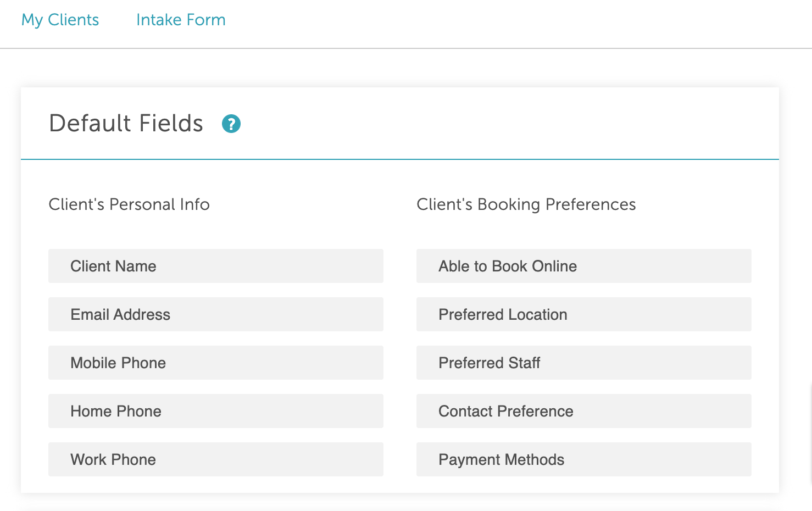Viewport: 812px width, 511px height.
Task: Select the Email Address field
Action: coord(216,314)
